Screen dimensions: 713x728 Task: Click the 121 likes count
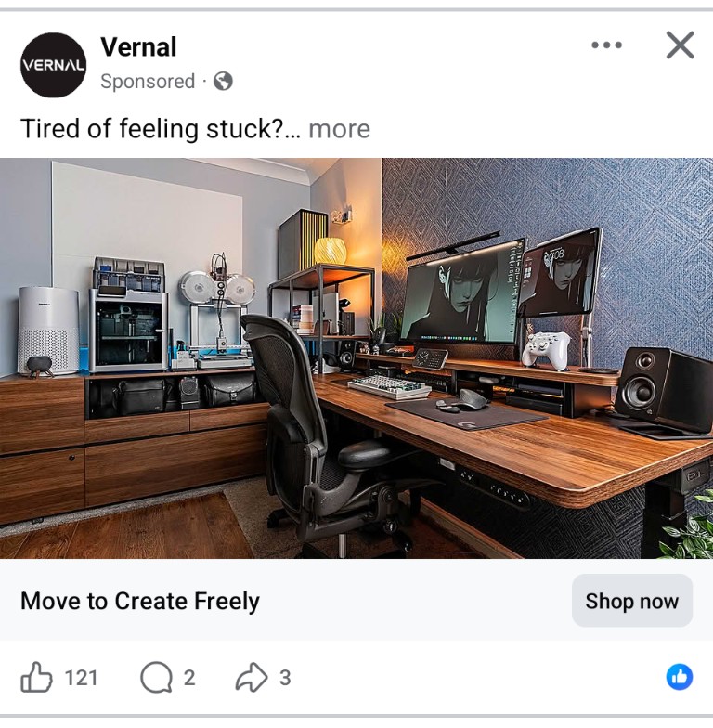82,678
